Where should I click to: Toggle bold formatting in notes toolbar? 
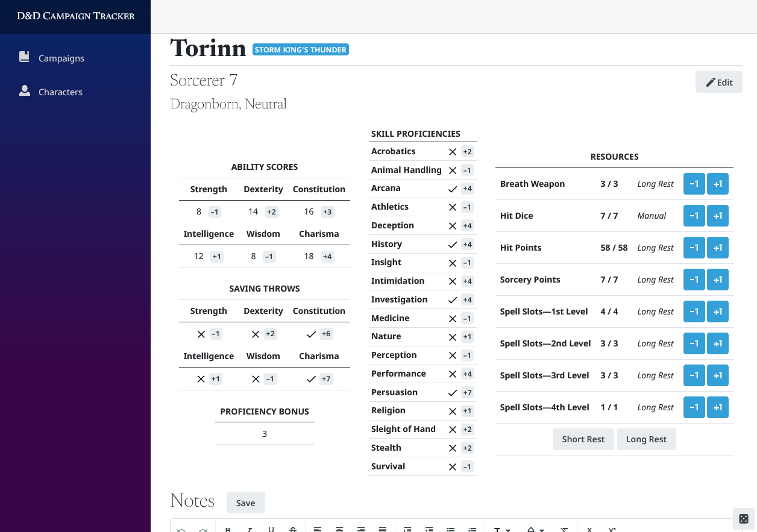tap(228, 530)
